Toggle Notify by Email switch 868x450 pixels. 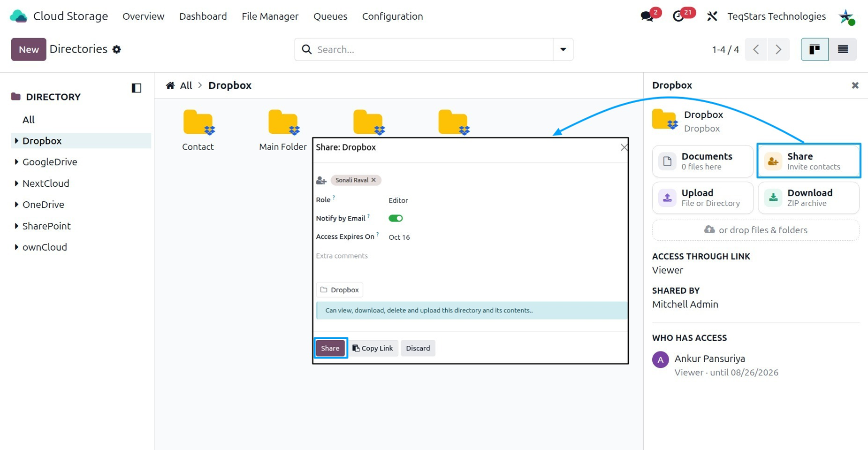click(396, 218)
